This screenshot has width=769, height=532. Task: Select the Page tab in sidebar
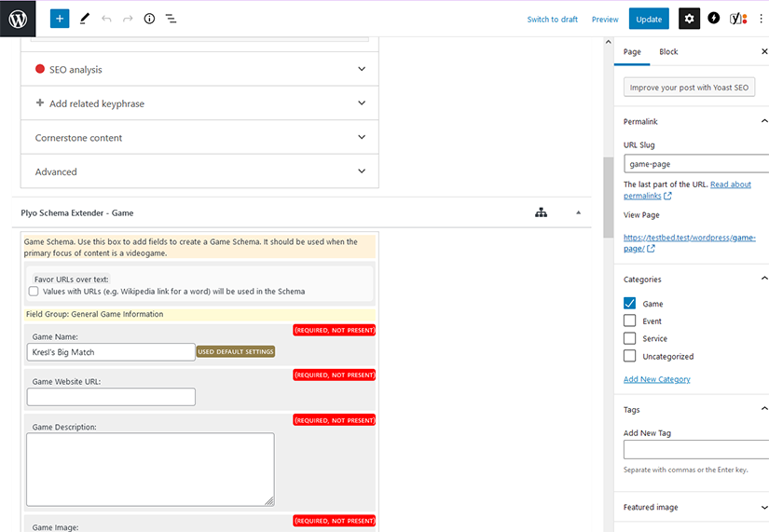(632, 52)
